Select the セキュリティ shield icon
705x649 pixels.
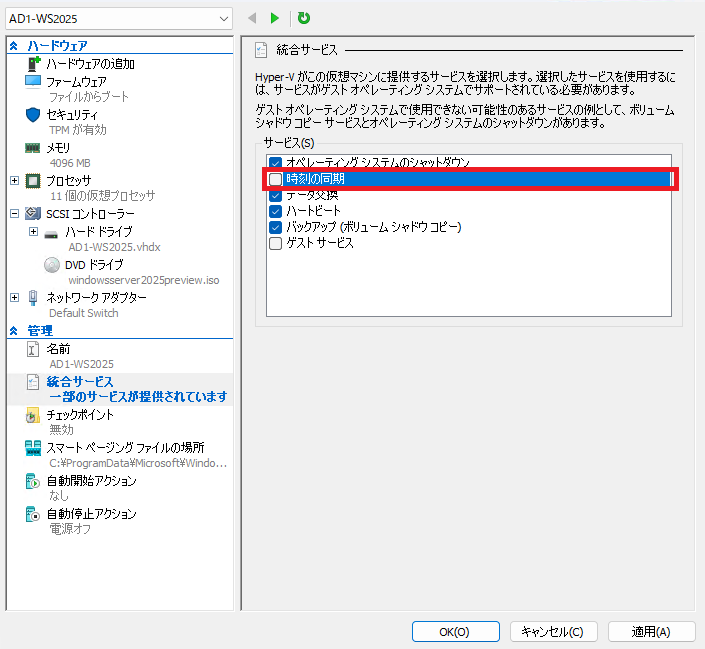[33, 115]
